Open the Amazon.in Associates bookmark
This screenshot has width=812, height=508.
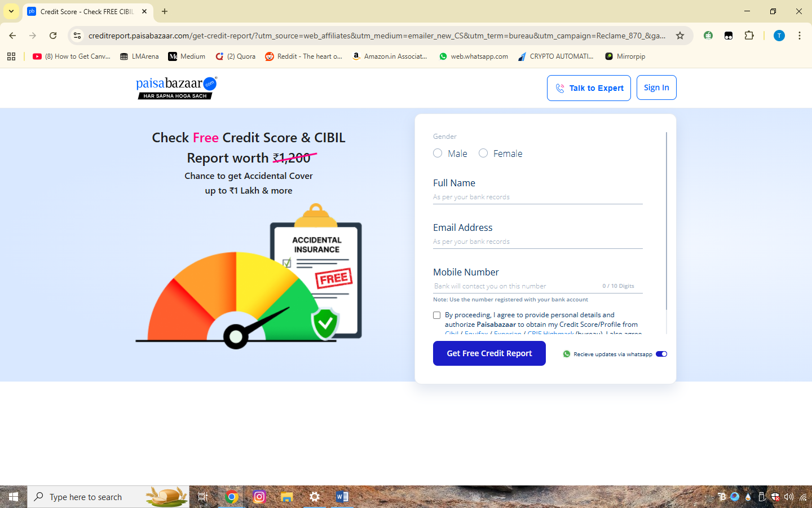(390, 56)
